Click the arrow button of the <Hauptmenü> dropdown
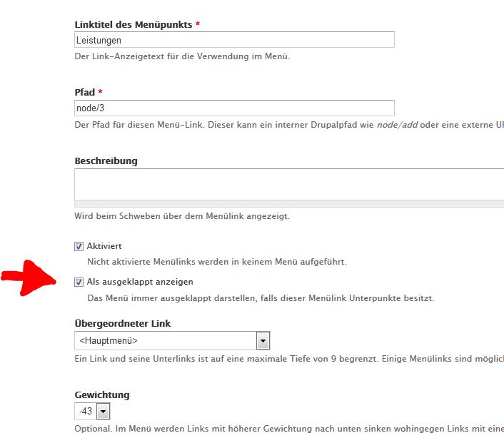The width and height of the screenshot is (504, 448). 263,340
